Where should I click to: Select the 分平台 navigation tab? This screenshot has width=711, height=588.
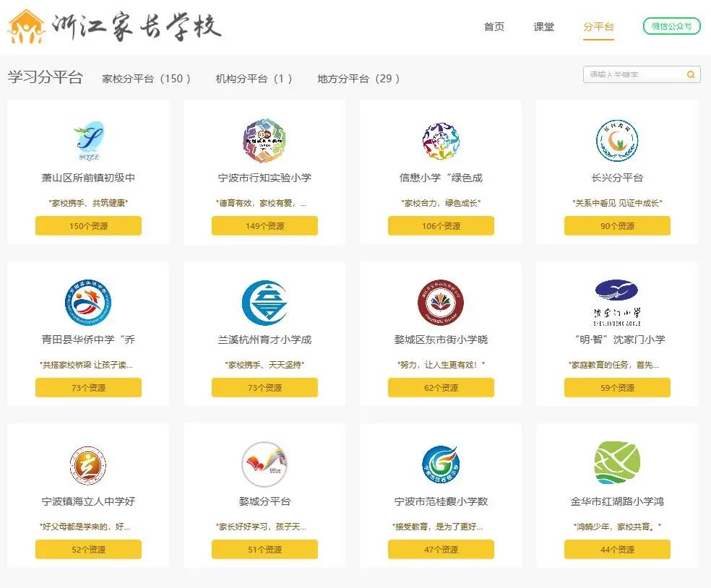click(598, 27)
